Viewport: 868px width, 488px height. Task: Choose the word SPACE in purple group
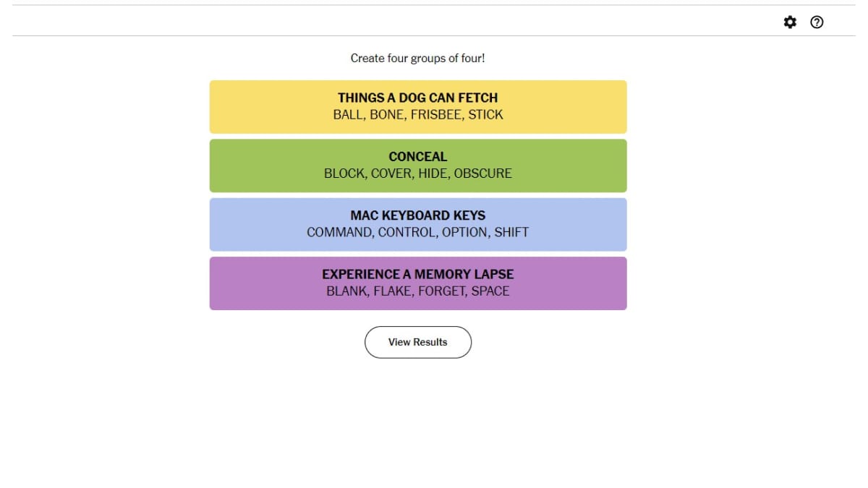tap(490, 291)
